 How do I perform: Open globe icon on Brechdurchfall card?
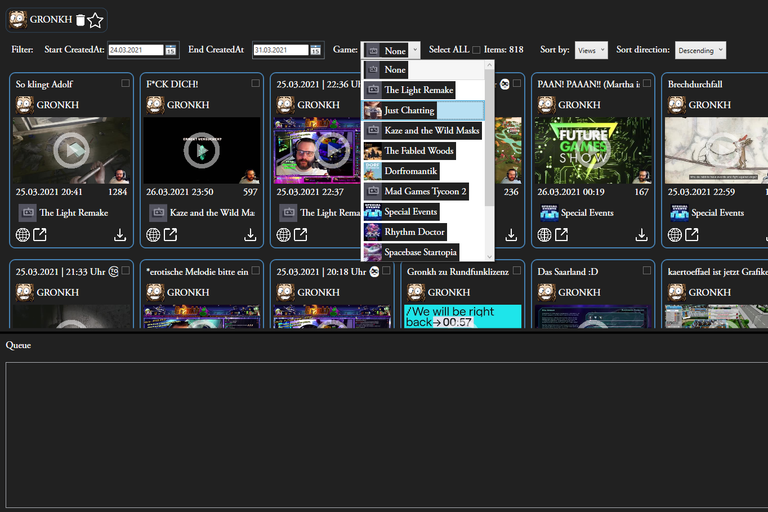tap(674, 235)
